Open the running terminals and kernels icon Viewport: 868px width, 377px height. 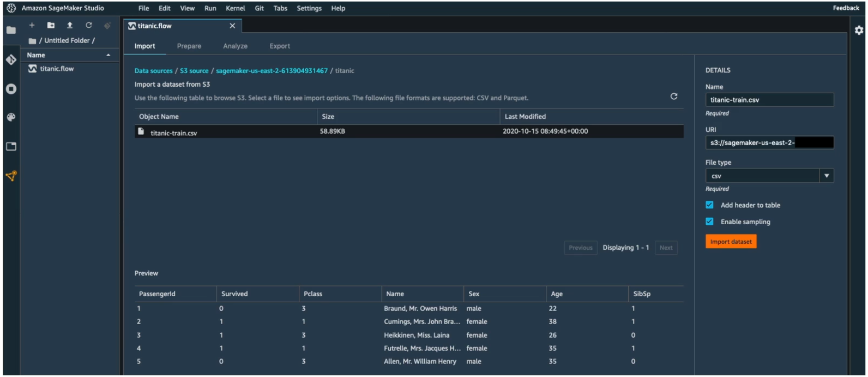tap(11, 89)
